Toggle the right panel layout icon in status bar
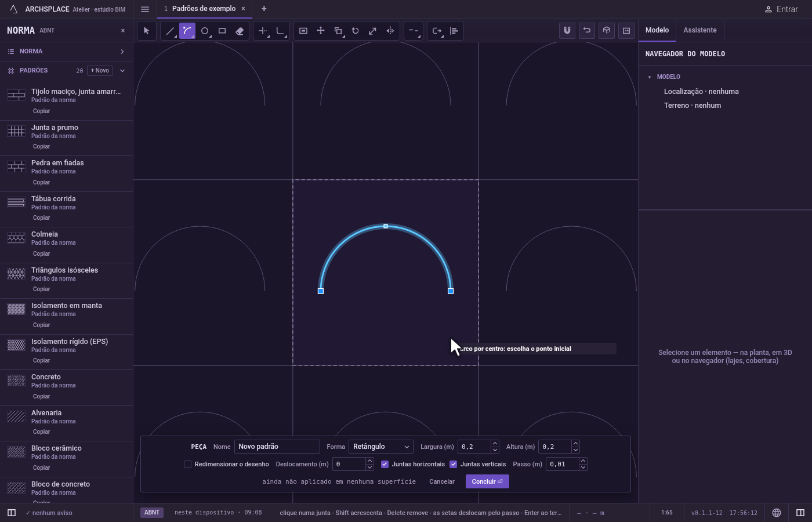Viewport: 812px width, 522px height. (x=800, y=513)
